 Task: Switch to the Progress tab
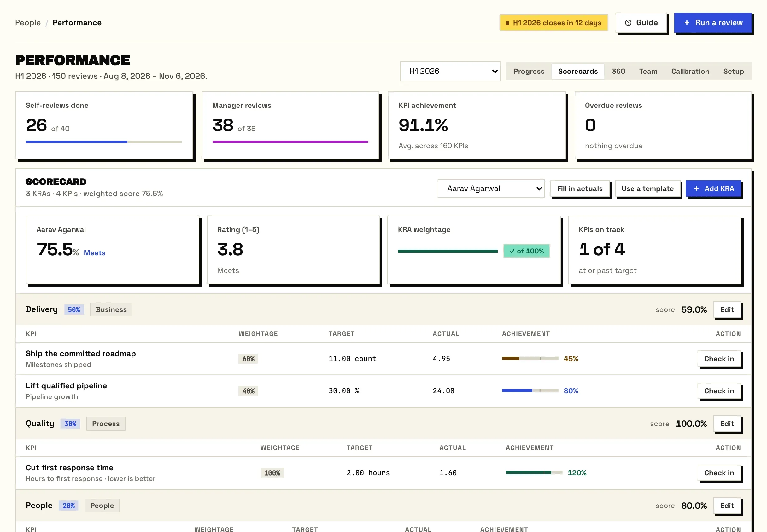click(x=529, y=71)
